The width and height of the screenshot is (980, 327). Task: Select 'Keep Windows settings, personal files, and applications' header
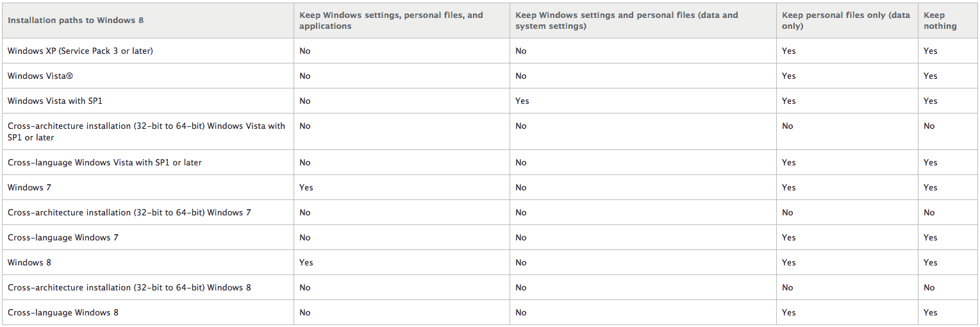(x=391, y=21)
